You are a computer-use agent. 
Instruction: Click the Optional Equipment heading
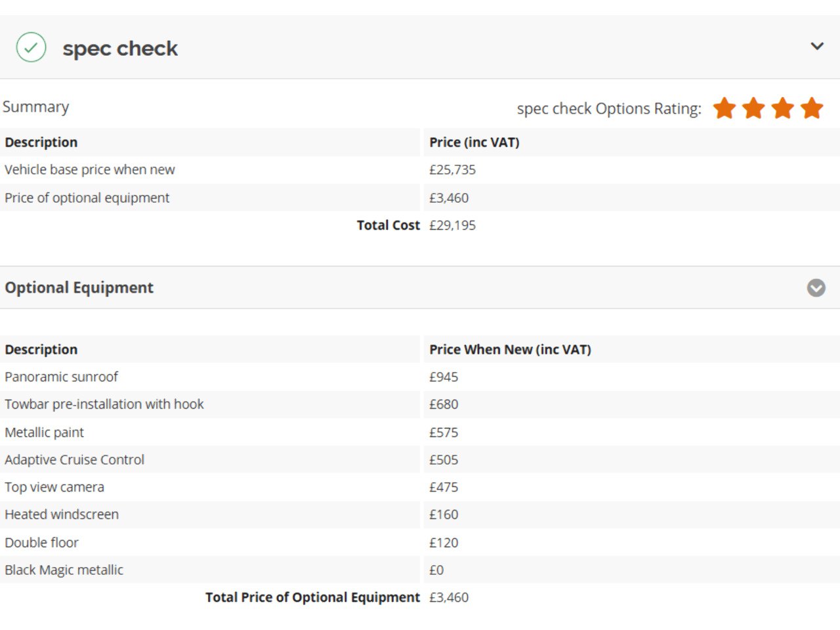(79, 287)
